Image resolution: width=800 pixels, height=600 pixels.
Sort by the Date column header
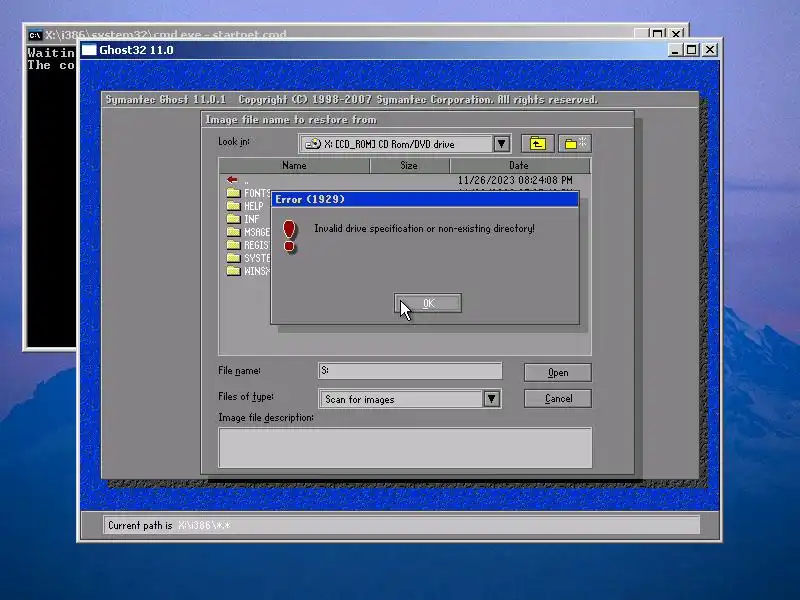(519, 165)
